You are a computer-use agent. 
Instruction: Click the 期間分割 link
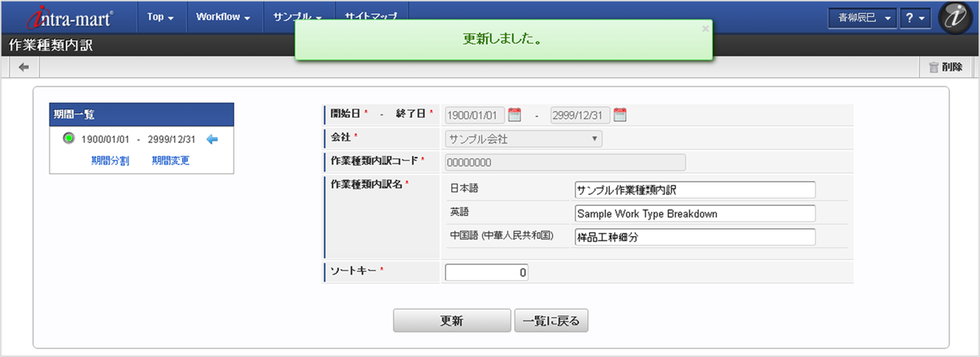110,160
